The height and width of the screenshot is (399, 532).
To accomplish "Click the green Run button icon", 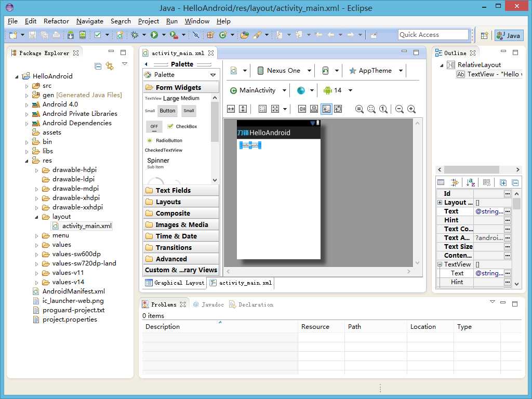I will tap(154, 35).
